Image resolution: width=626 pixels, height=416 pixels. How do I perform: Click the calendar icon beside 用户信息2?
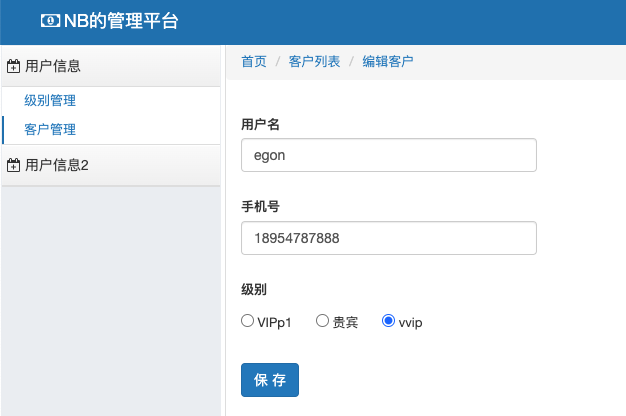tap(14, 165)
